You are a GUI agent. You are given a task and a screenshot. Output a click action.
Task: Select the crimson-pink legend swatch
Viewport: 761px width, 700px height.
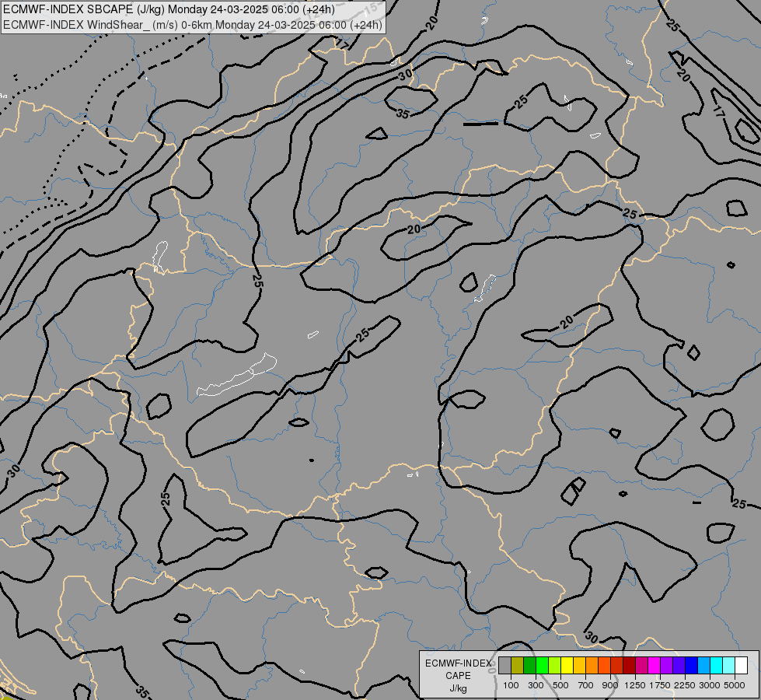click(641, 665)
